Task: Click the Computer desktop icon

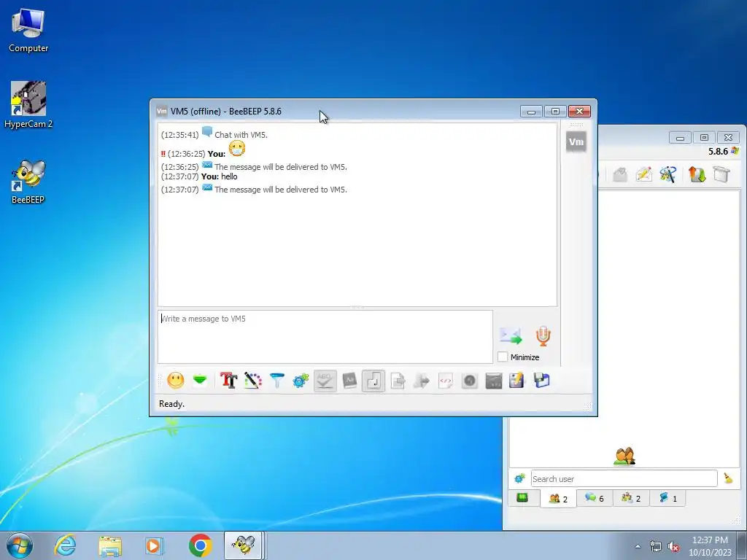Action: click(x=28, y=31)
